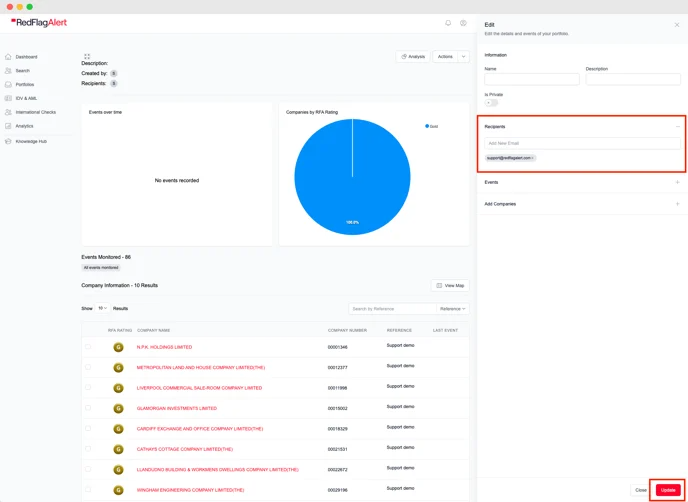
Task: Click the IDV & AML id-card icon
Action: (8, 98)
